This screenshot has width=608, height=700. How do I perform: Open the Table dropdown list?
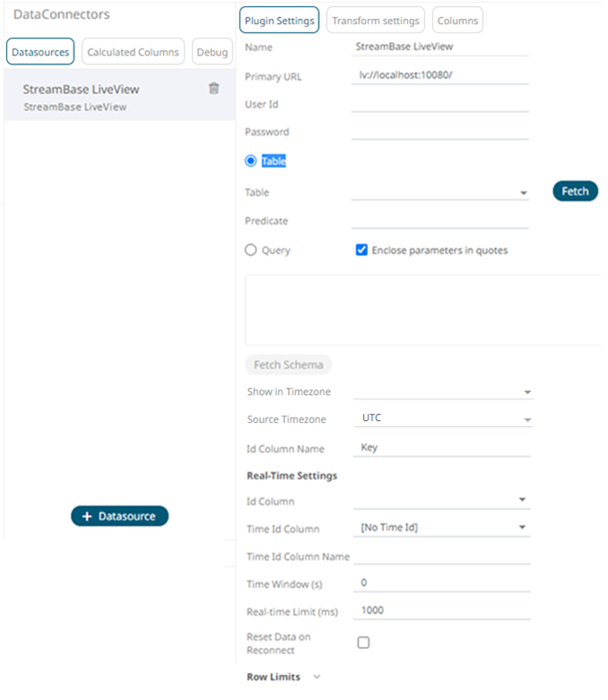click(439, 192)
